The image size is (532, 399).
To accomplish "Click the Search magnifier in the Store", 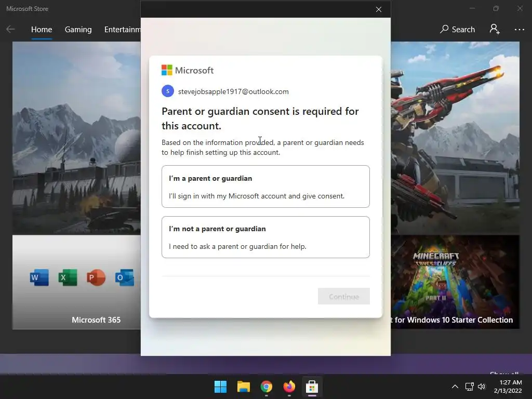I will (457, 30).
